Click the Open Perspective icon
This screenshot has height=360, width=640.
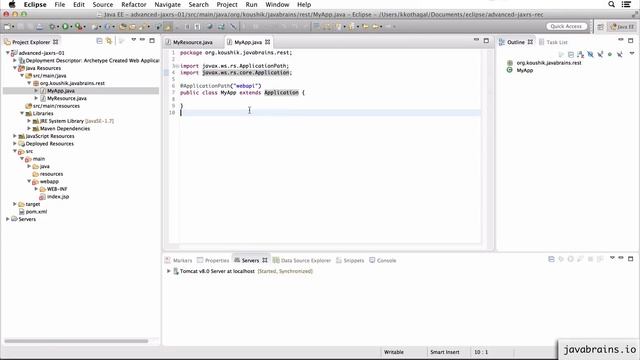click(600, 27)
